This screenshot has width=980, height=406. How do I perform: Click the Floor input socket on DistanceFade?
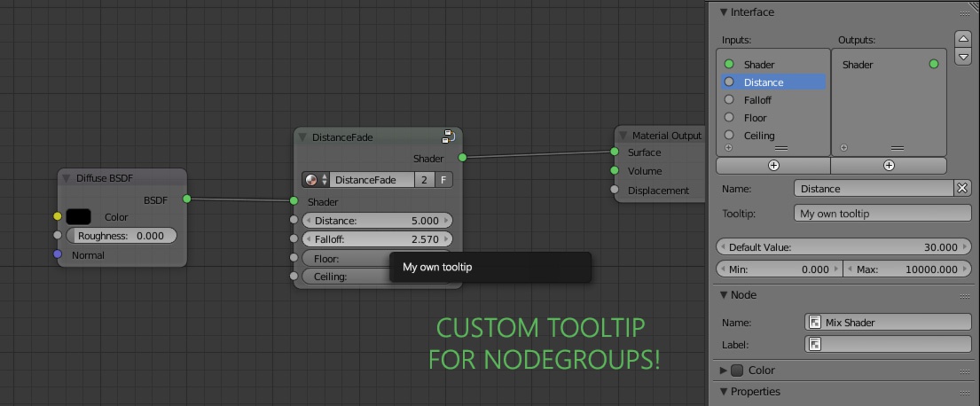coord(294,257)
